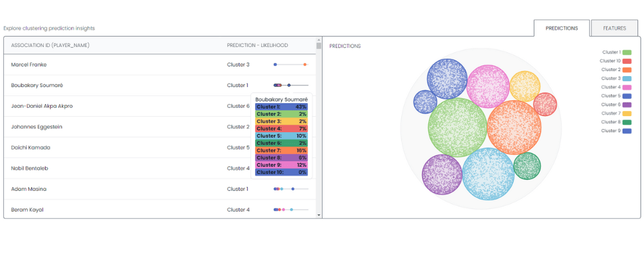This screenshot has width=644, height=258.
Task: Select the orange Cluster 2 bubble
Action: pyautogui.click(x=514, y=128)
